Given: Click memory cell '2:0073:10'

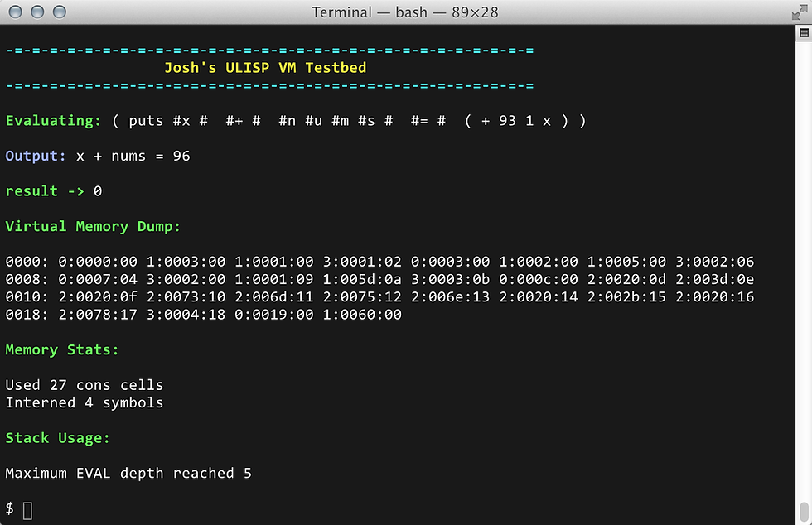Looking at the screenshot, I should point(186,297).
